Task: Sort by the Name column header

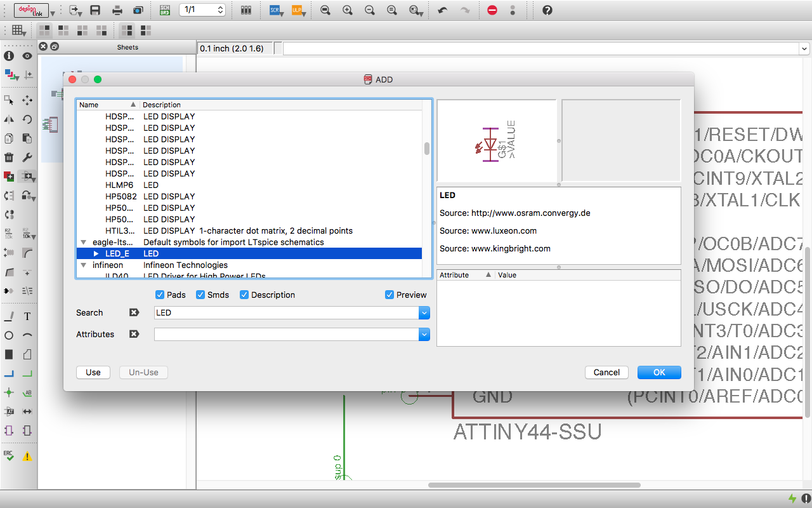Action: pyautogui.click(x=107, y=105)
